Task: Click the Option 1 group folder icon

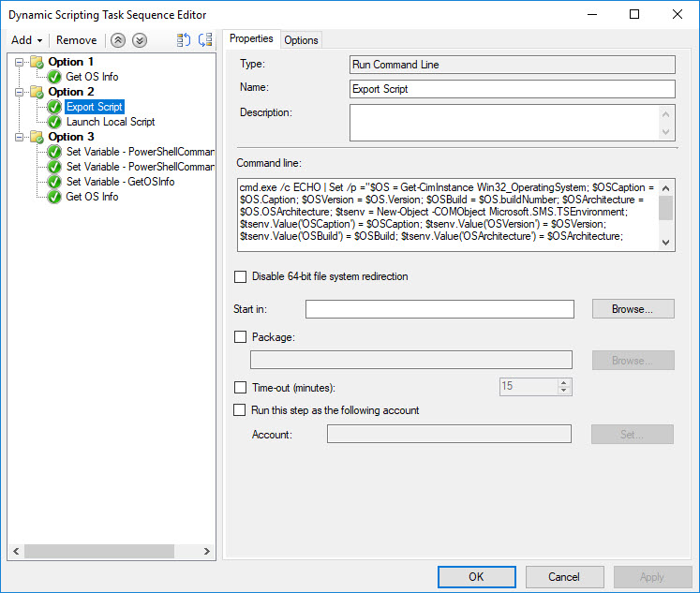Action: (37, 62)
